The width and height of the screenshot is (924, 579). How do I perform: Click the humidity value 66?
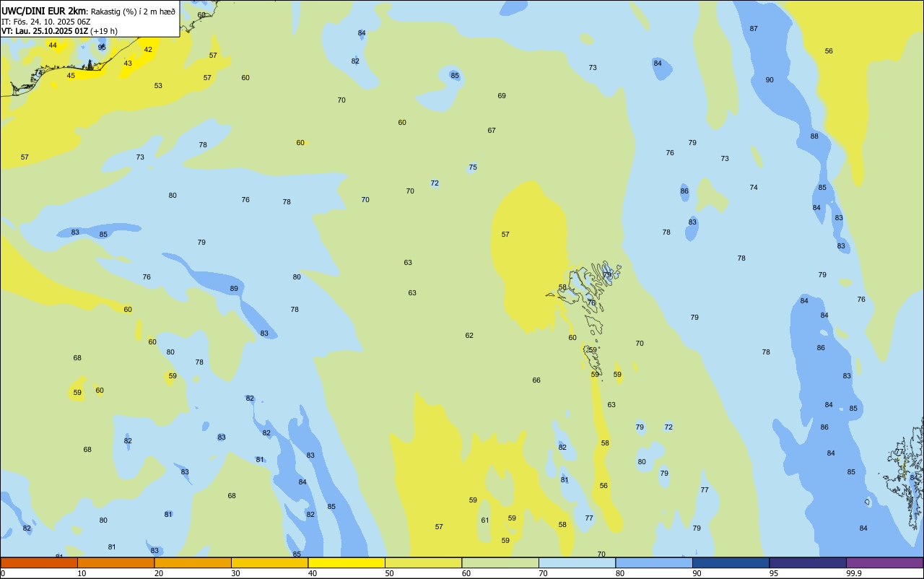tap(536, 380)
